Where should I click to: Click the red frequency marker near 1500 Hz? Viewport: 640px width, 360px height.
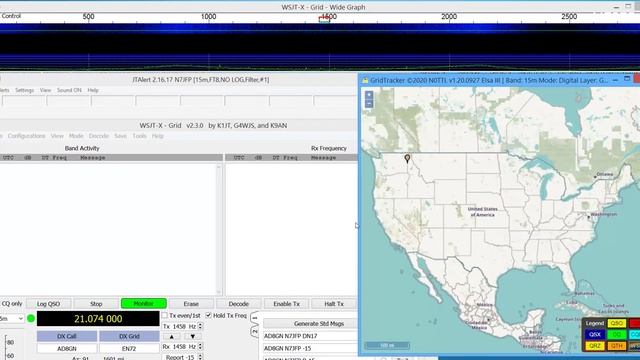324,18
